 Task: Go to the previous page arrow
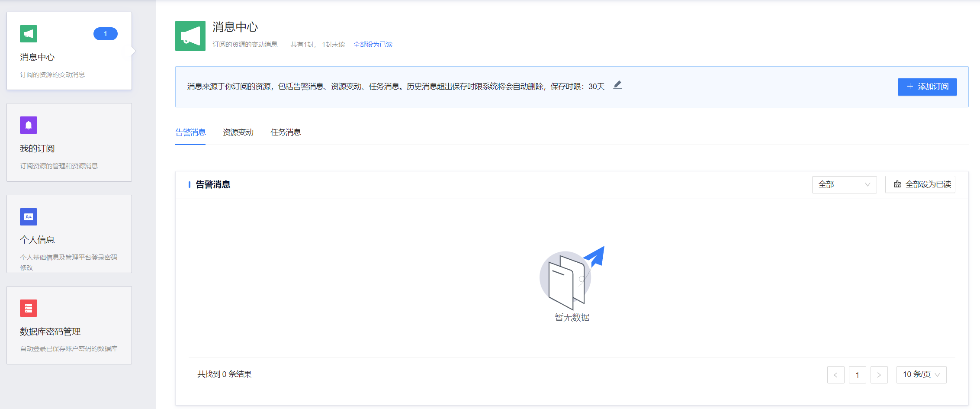tap(835, 375)
